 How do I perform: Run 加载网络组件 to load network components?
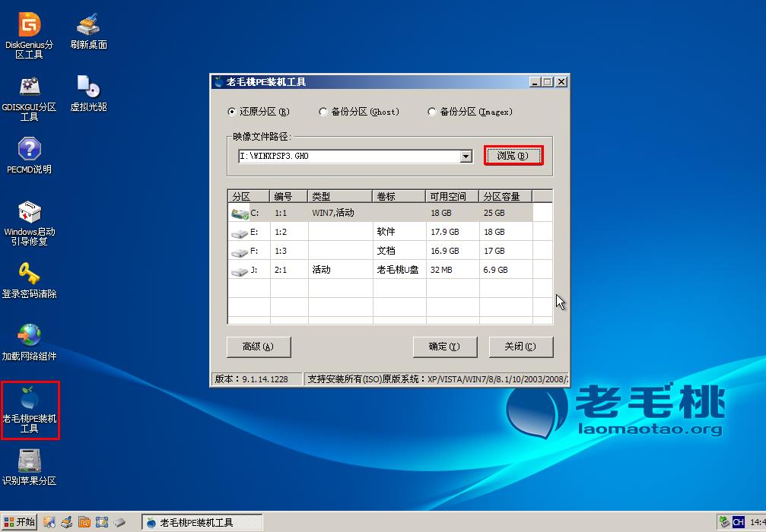tap(29, 336)
